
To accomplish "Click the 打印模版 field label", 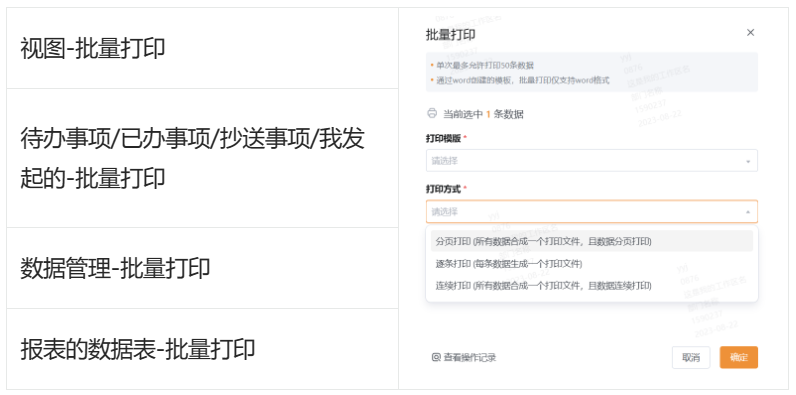I will (x=443, y=139).
